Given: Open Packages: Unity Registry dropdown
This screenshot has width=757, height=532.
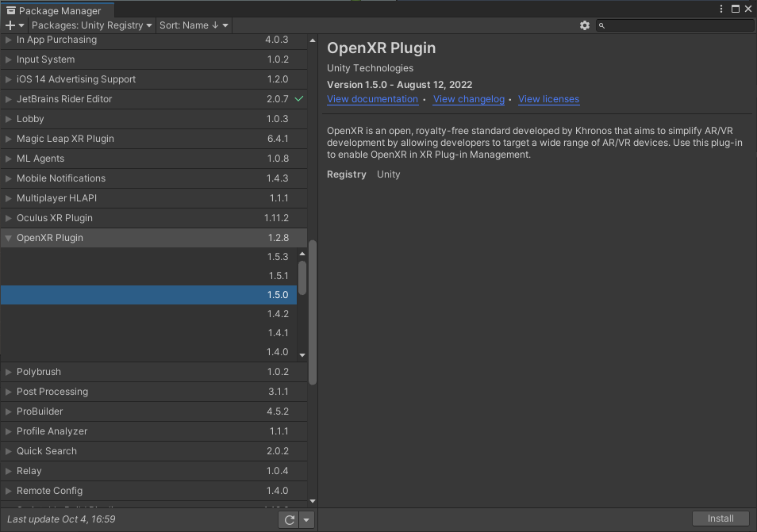Looking at the screenshot, I should coord(92,25).
